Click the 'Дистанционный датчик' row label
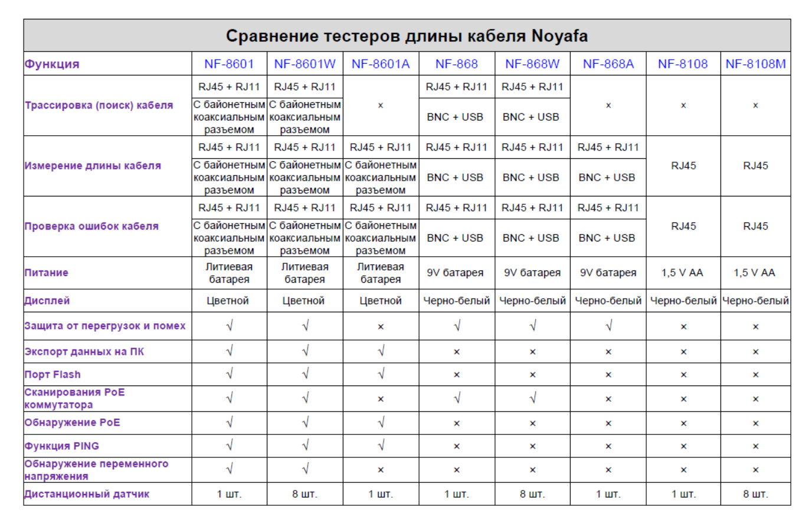 87,494
